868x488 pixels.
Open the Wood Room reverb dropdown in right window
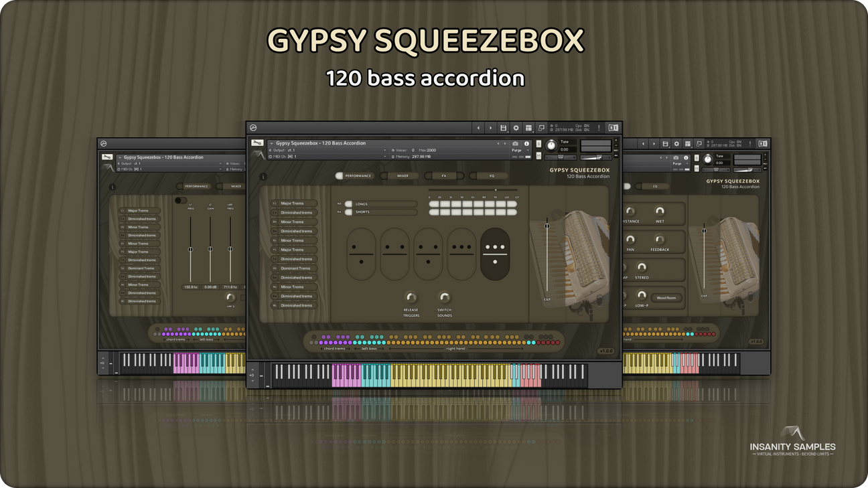point(667,298)
